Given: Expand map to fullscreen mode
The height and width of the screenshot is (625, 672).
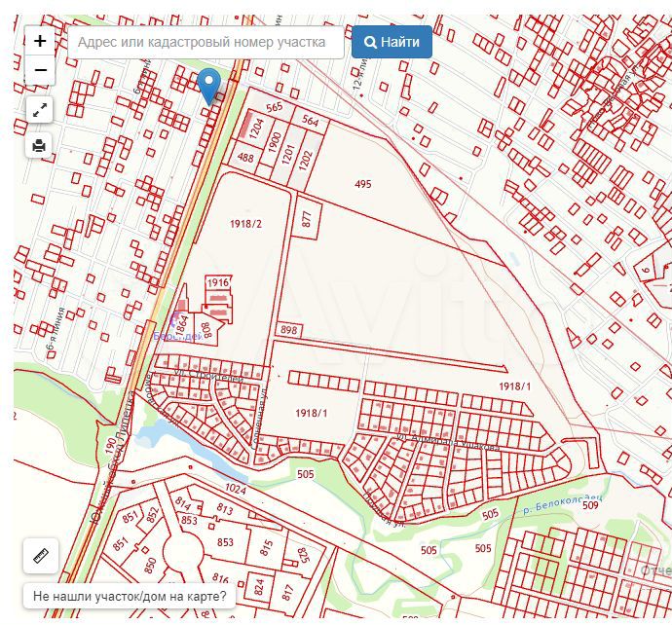Looking at the screenshot, I should (40, 110).
